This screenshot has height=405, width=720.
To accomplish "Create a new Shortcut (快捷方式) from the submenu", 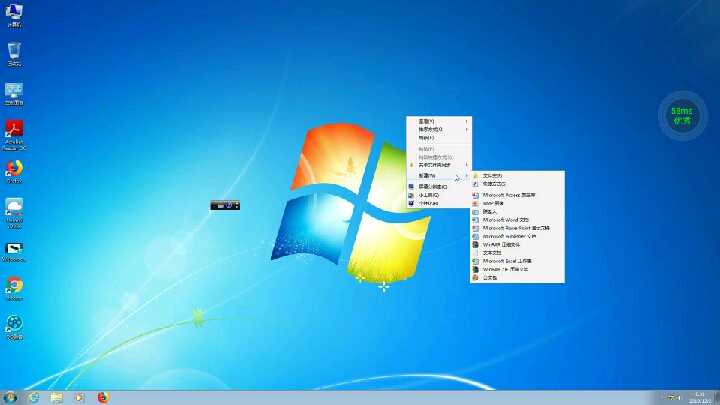I will tap(518, 184).
